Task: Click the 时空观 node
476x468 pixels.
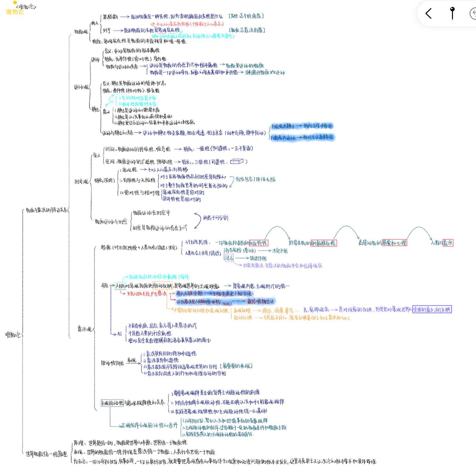Action: (81, 182)
